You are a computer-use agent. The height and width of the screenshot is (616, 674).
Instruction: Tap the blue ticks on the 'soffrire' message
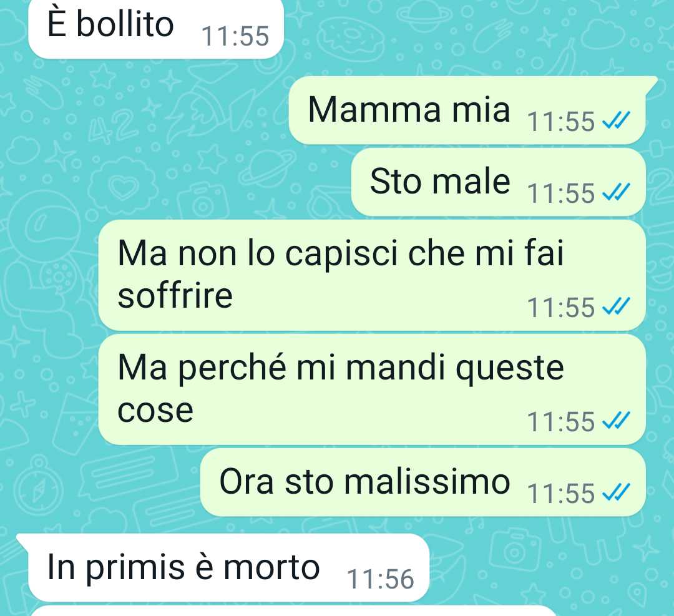tap(617, 306)
